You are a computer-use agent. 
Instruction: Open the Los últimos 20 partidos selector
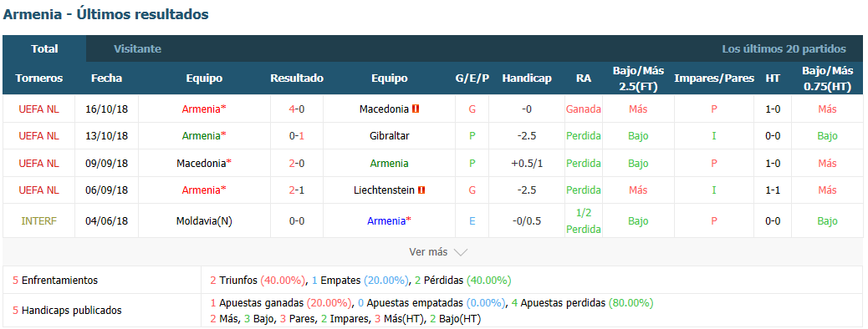(784, 48)
